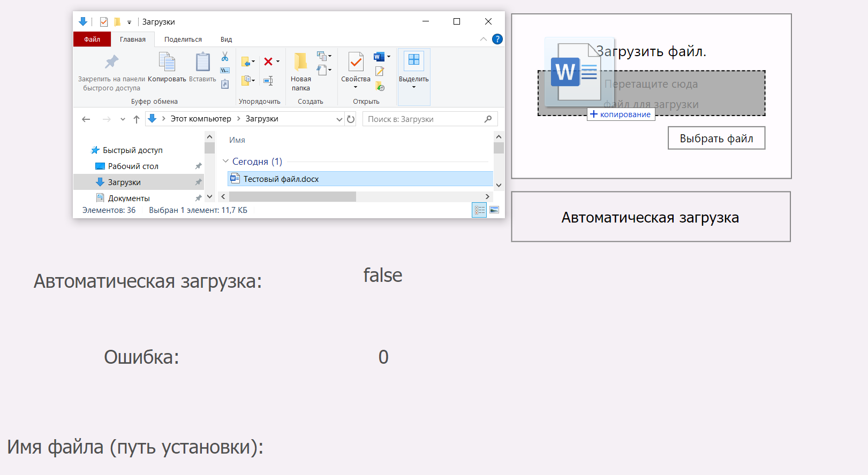Click the History folder-clock icon
Viewport: 868px width, 475px height.
(x=380, y=86)
